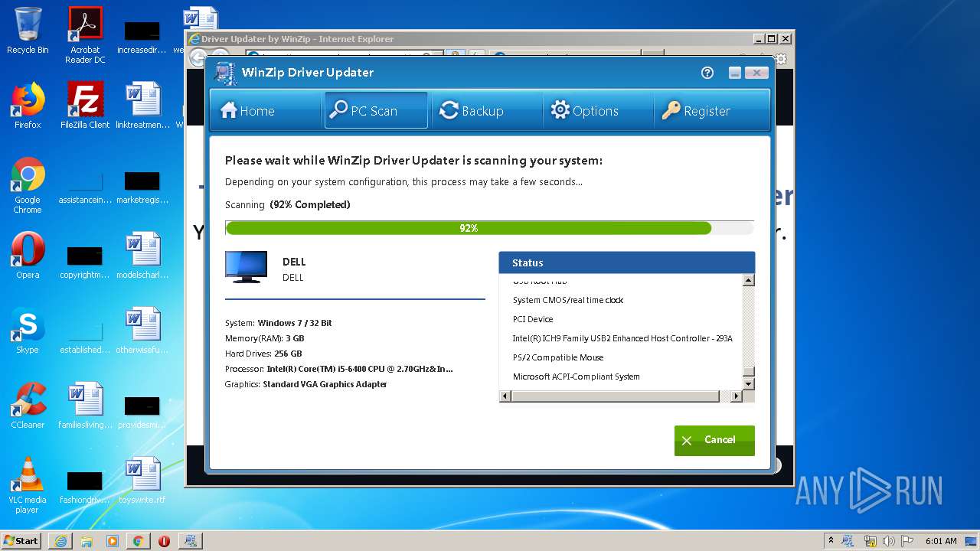
Task: Click the 6:01 AM system clock
Action: [x=941, y=541]
